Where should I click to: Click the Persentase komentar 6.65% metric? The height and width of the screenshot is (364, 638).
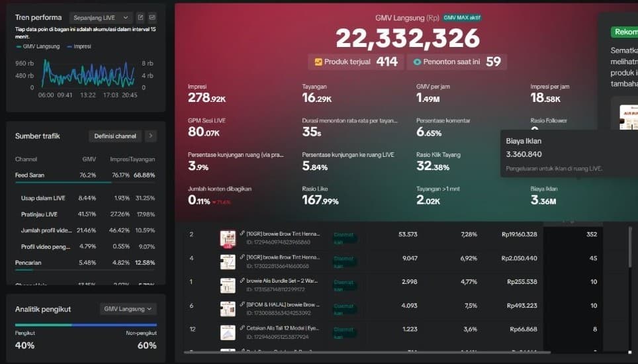pyautogui.click(x=443, y=128)
